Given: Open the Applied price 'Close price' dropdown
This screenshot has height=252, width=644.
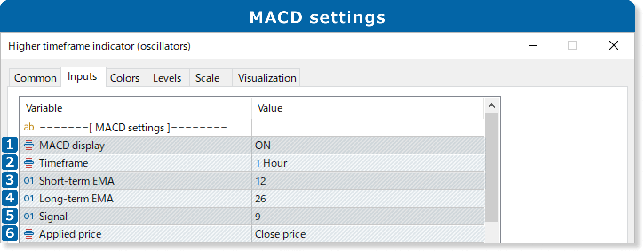Looking at the screenshot, I should click(367, 234).
